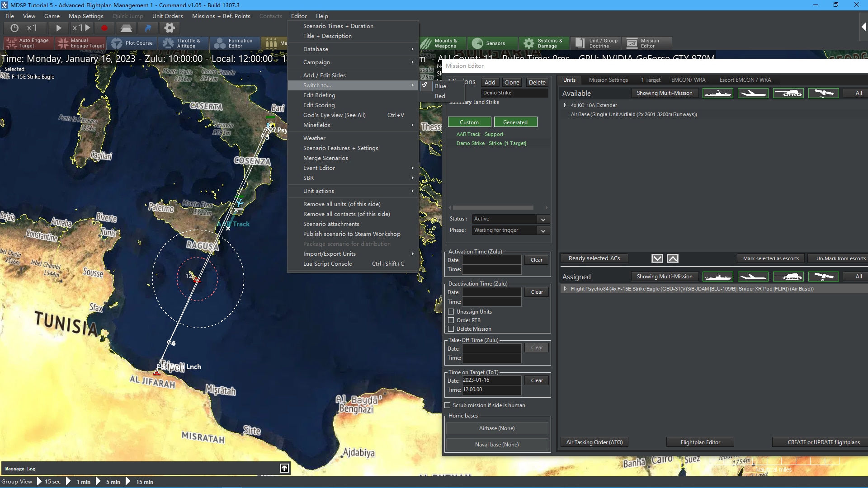868x488 pixels.
Task: Click the Time on Target date field
Action: click(x=491, y=380)
